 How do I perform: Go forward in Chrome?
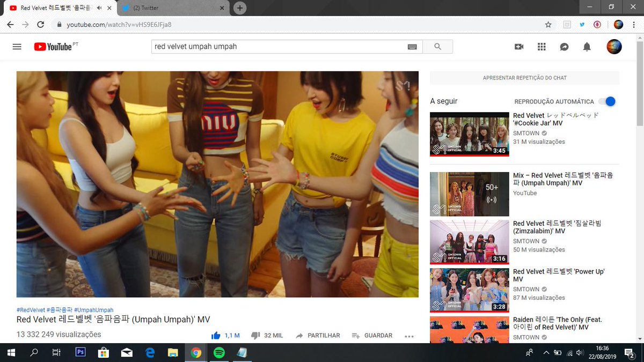point(25,25)
